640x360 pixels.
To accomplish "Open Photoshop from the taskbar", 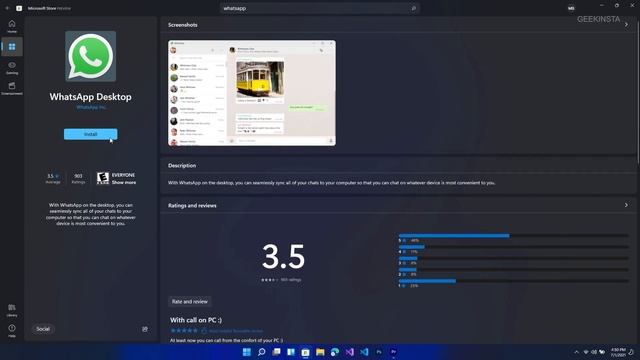I will (x=379, y=352).
